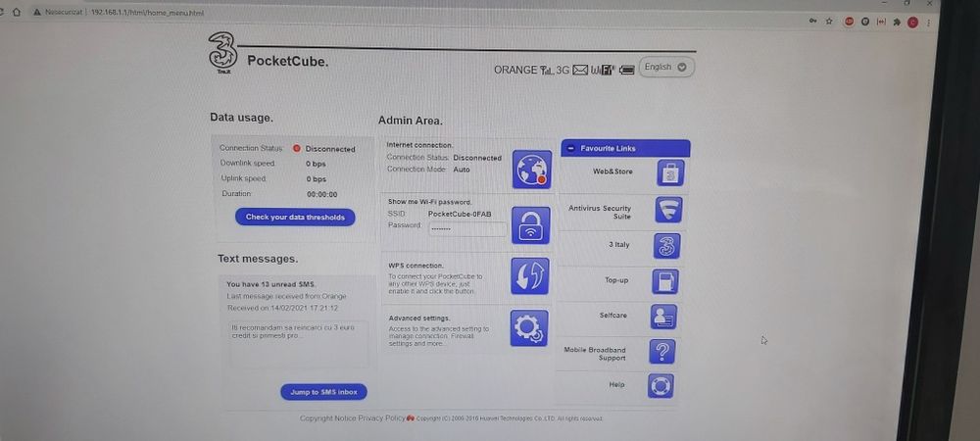The image size is (980, 441).
Task: Click the red Disconnected status in Data usage
Action: tap(324, 149)
